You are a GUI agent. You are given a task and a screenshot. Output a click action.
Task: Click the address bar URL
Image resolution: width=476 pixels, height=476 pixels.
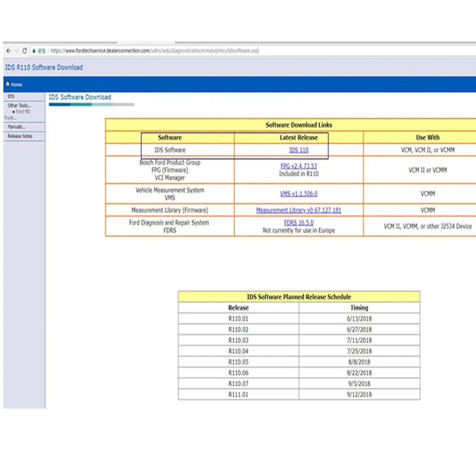[154, 51]
